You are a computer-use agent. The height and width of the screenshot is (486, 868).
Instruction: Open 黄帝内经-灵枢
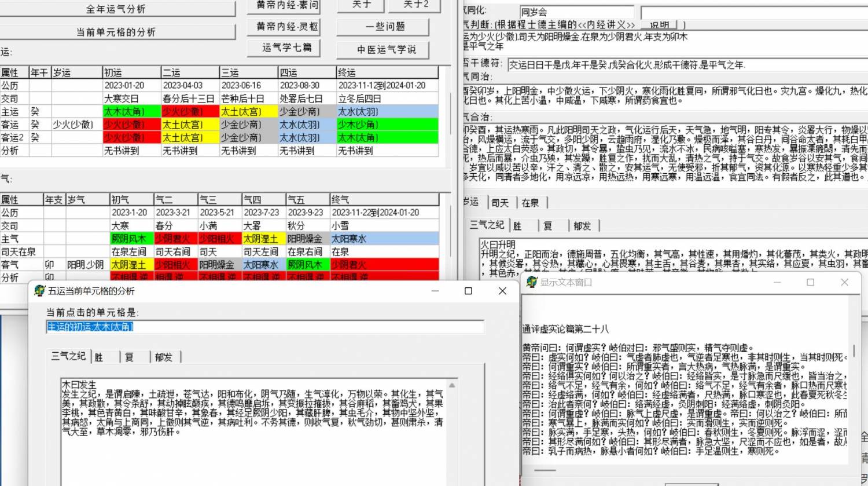coord(284,27)
